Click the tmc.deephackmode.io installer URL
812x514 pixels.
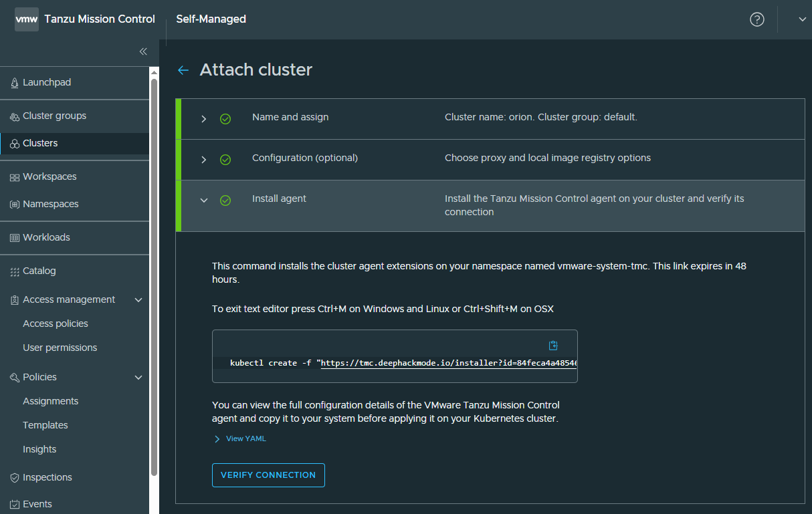point(449,364)
